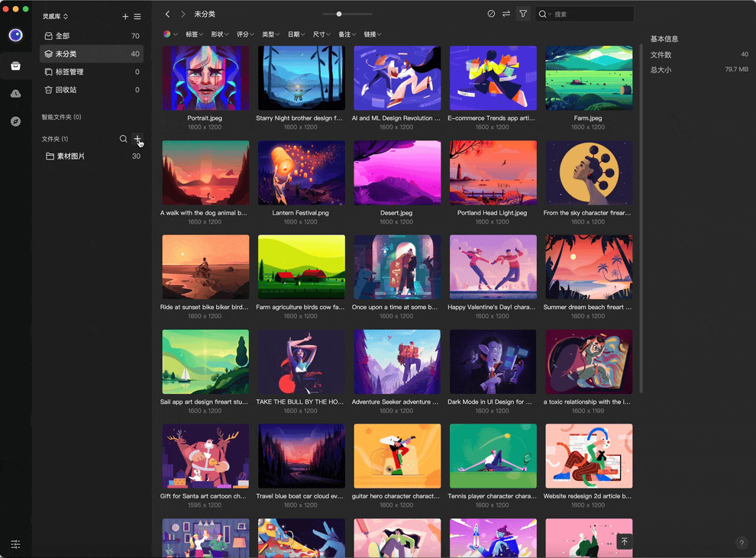Open the 素材图片 folder
Screen dimensions: 756x558
[92, 156]
